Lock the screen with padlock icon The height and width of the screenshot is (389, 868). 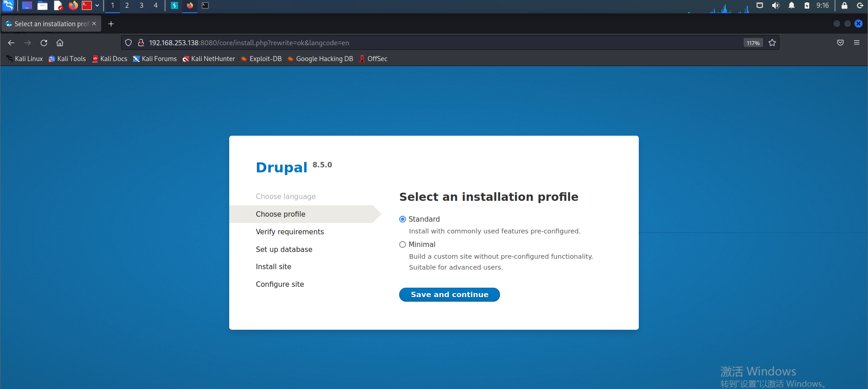(x=844, y=5)
